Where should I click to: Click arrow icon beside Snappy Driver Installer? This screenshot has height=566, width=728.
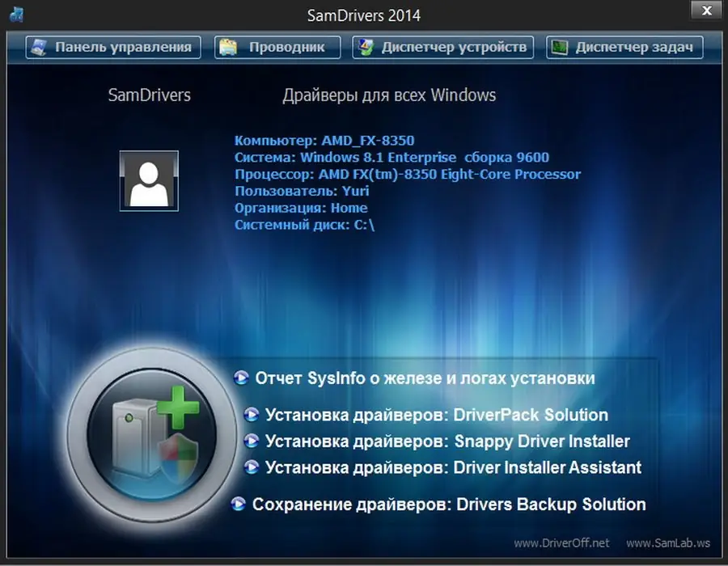(x=252, y=441)
